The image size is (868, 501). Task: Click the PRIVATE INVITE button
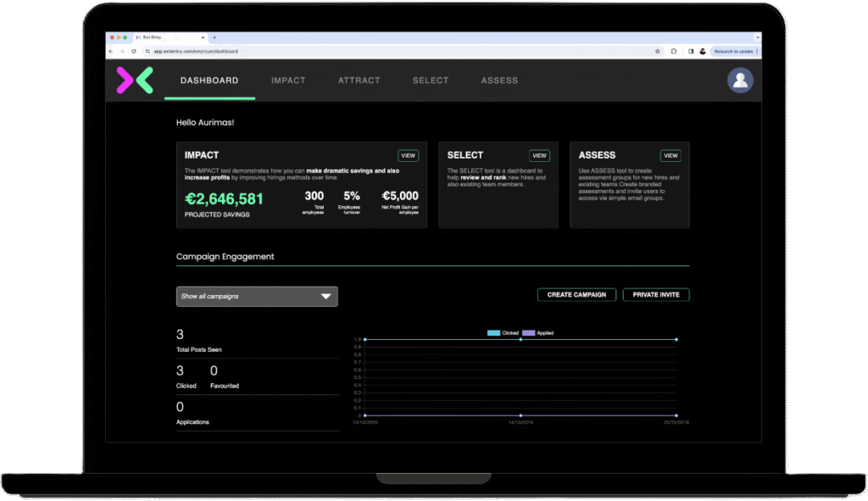656,295
